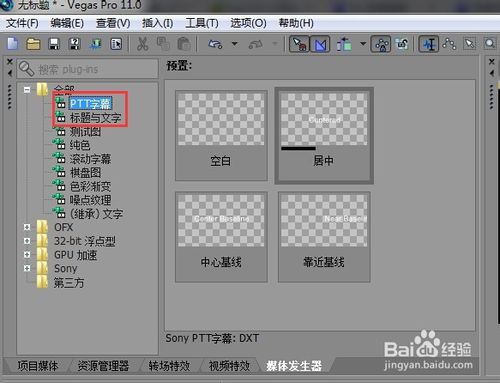Screen dimensions: 500x383
Task: Select the Envelope Edit tool
Action: tap(449, 44)
